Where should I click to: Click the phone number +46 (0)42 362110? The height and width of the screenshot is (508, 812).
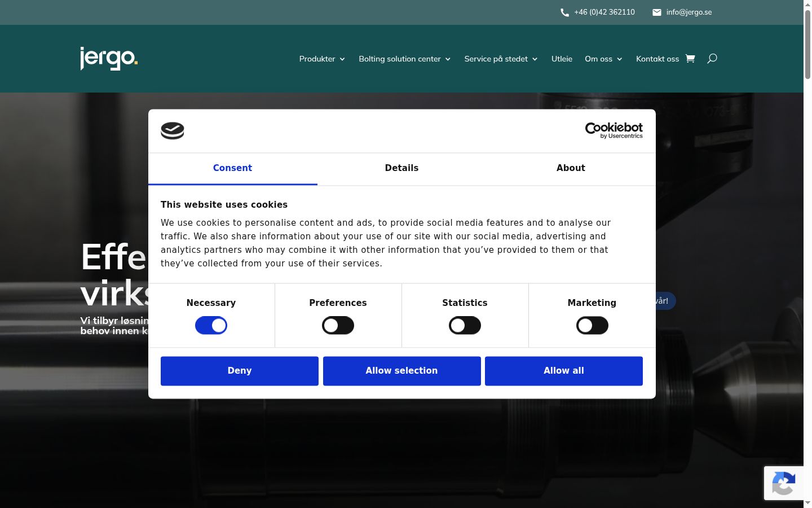click(604, 12)
